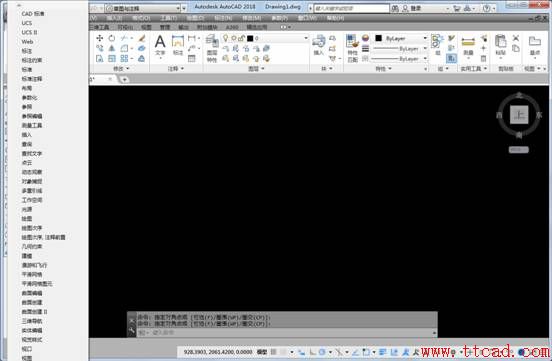Switch to the 管理 ribbon tab

tap(165, 27)
